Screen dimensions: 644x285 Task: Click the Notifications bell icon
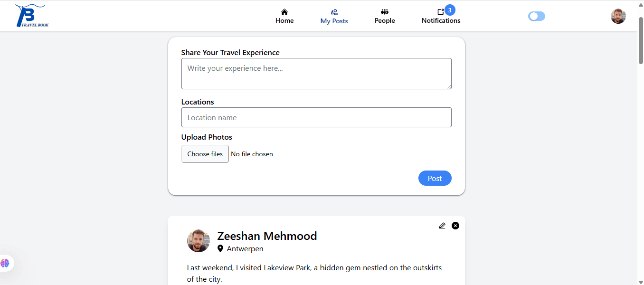coord(441,12)
